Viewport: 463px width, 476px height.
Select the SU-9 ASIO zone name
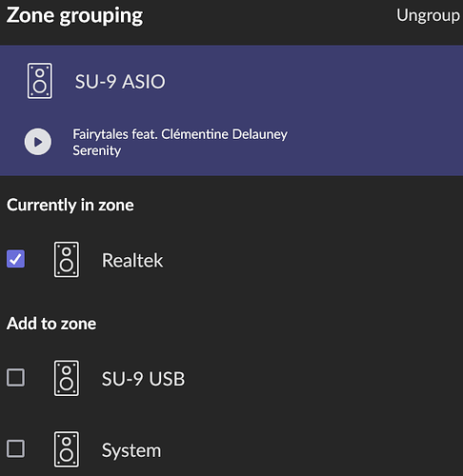[x=120, y=82]
